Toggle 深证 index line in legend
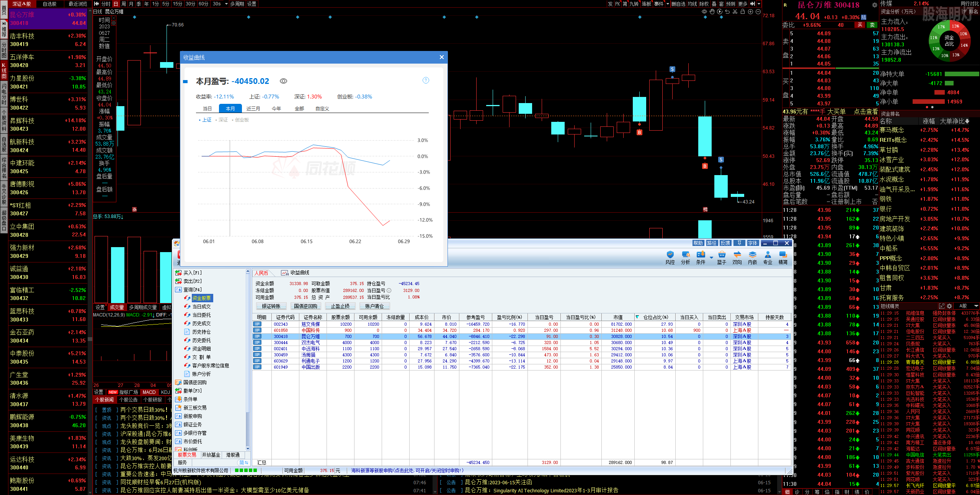Viewport: 980px width, 495px height. [x=222, y=120]
